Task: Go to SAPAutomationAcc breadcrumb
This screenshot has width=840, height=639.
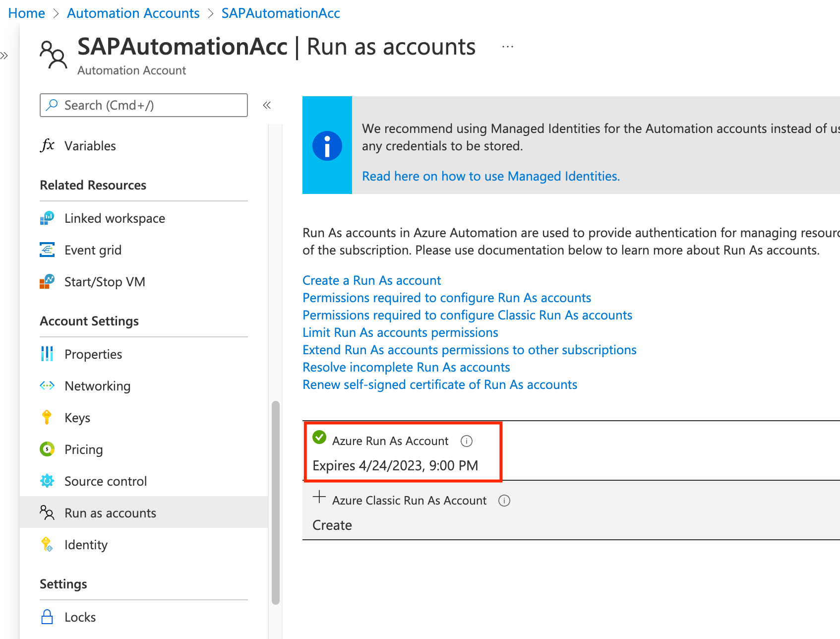Action: [281, 13]
